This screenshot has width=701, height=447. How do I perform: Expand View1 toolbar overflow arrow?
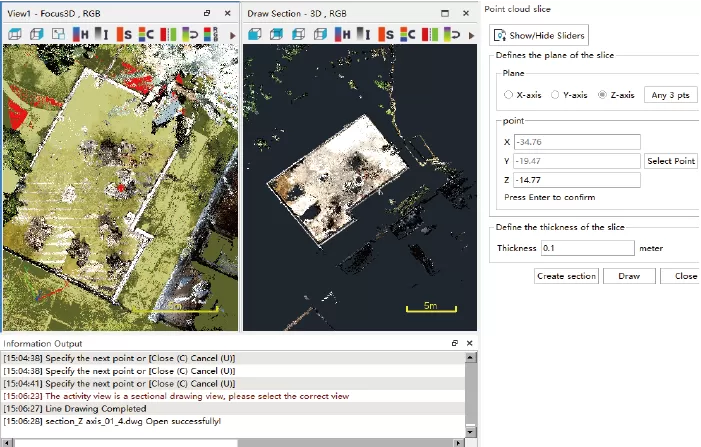(232, 35)
